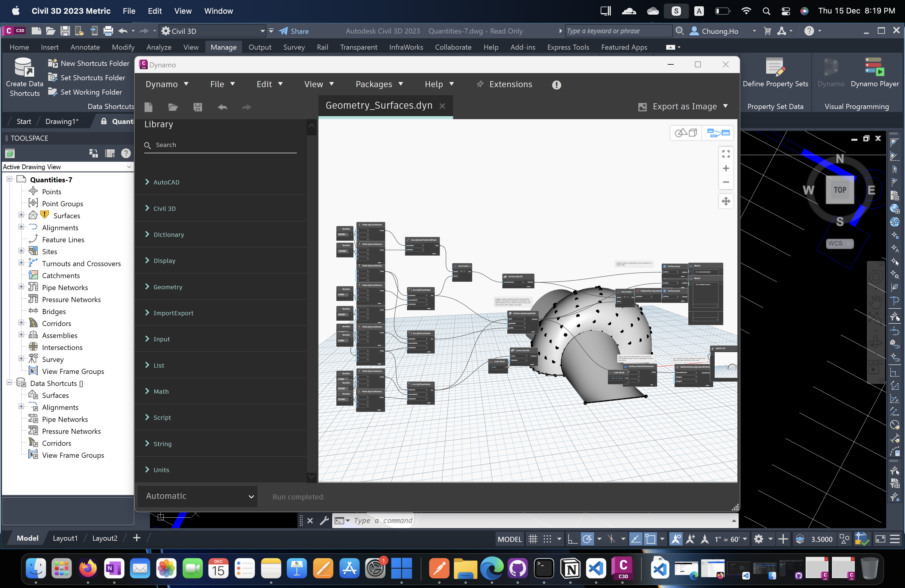
Task: Click Dynamo notification exclamation icon
Action: tap(556, 85)
